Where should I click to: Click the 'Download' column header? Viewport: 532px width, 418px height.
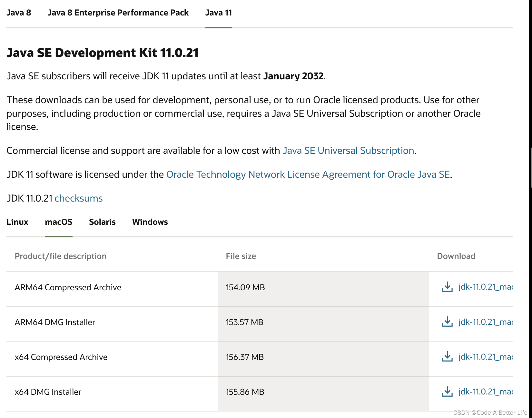click(x=456, y=256)
